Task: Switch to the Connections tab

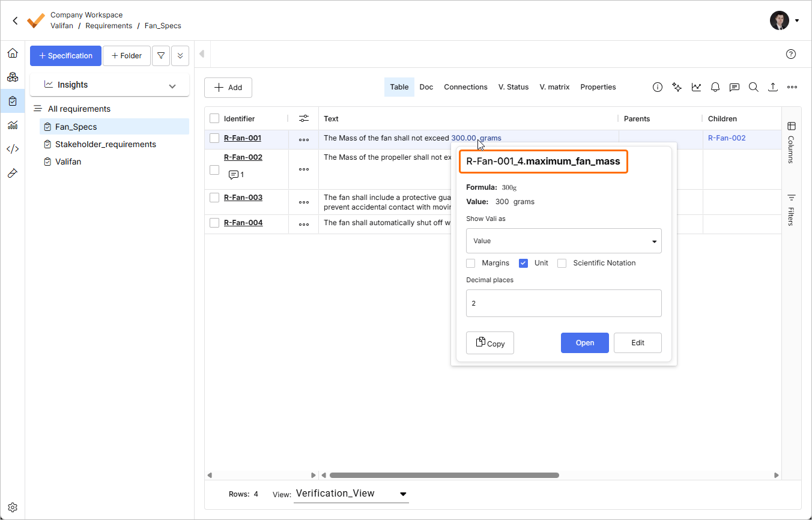Action: (465, 87)
